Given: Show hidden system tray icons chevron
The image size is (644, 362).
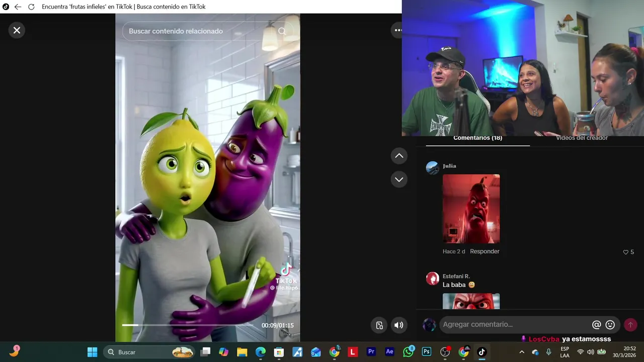Looking at the screenshot, I should (x=522, y=352).
